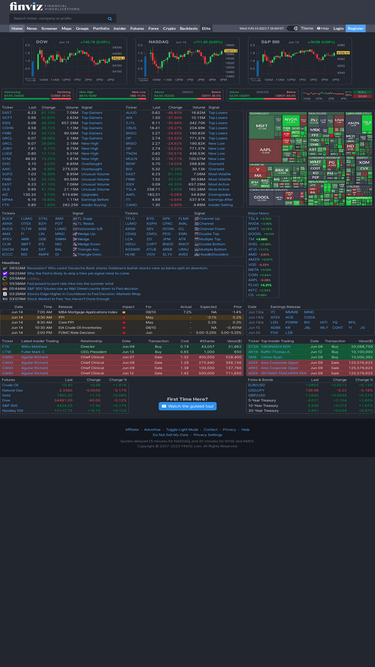Toggle the dark/light Theme switch
375x667 pixels.
click(x=293, y=29)
